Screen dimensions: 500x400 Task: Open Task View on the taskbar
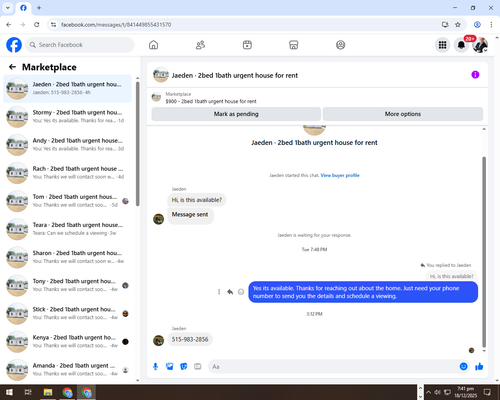pyautogui.click(x=28, y=392)
